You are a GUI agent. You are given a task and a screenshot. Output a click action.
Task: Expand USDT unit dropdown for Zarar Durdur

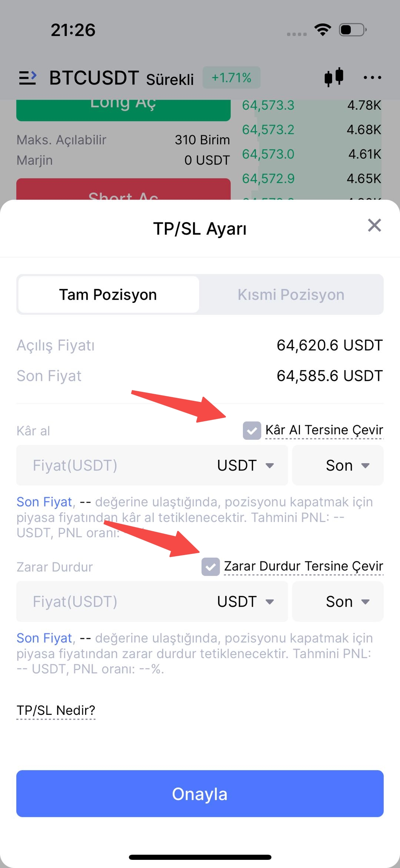(x=245, y=601)
